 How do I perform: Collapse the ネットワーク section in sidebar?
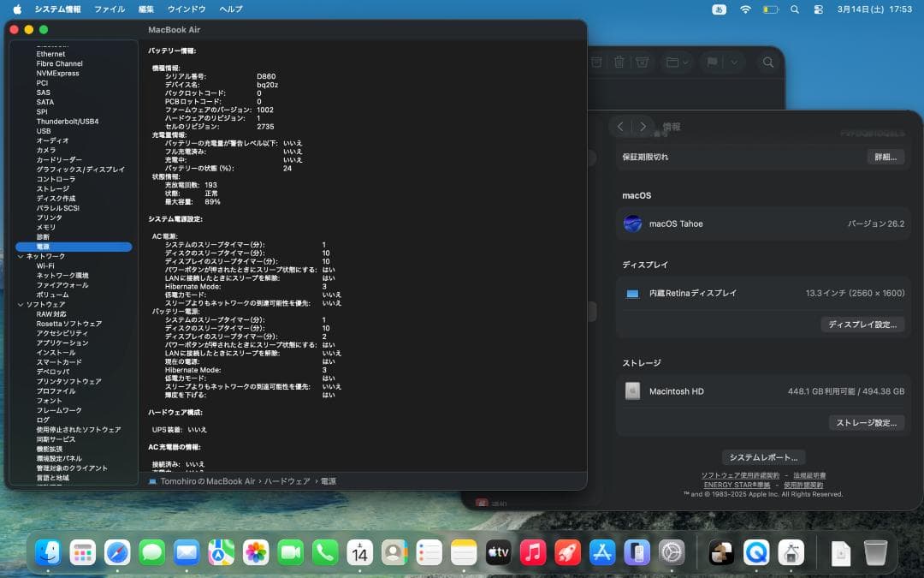[x=21, y=257]
